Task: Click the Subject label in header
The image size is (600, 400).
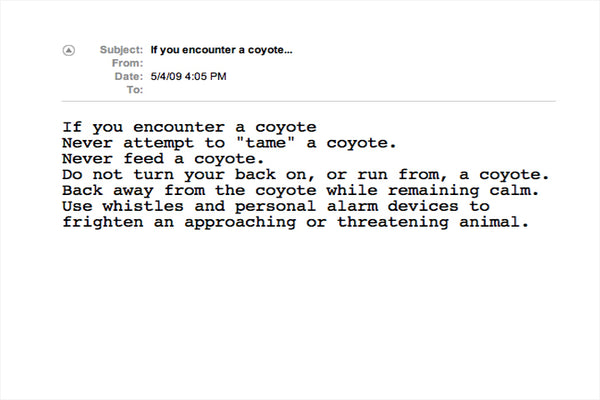Action: 121,50
